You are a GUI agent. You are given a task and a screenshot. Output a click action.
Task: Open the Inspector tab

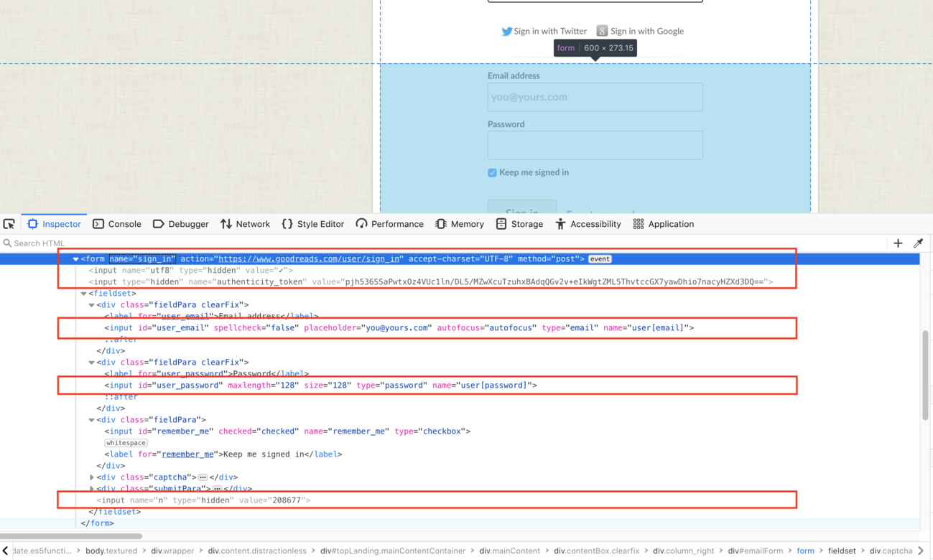[54, 224]
